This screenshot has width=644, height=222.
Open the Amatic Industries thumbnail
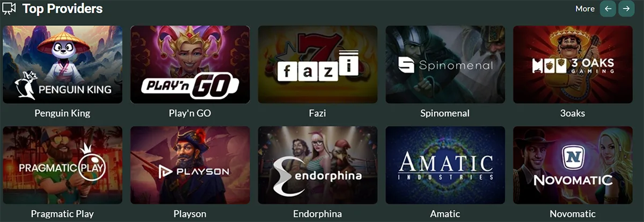click(x=445, y=165)
